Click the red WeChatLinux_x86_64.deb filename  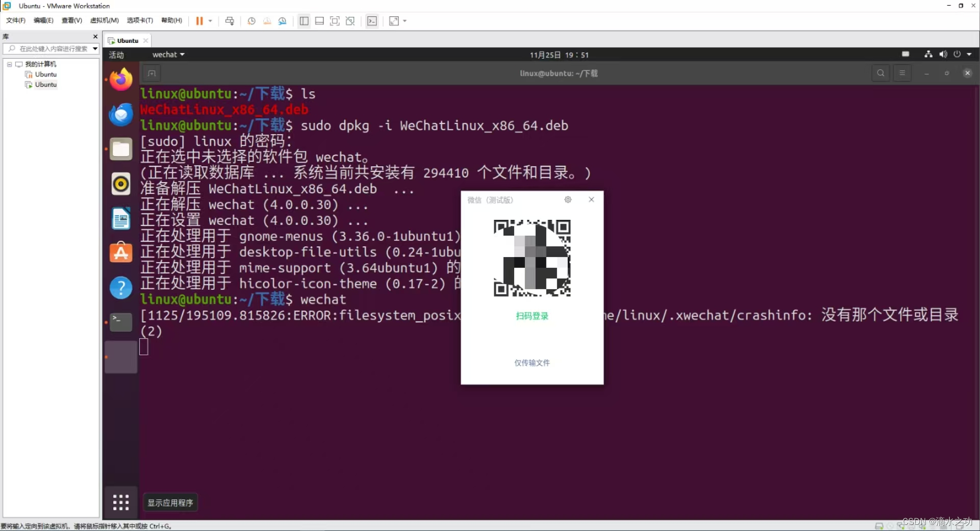pos(224,110)
